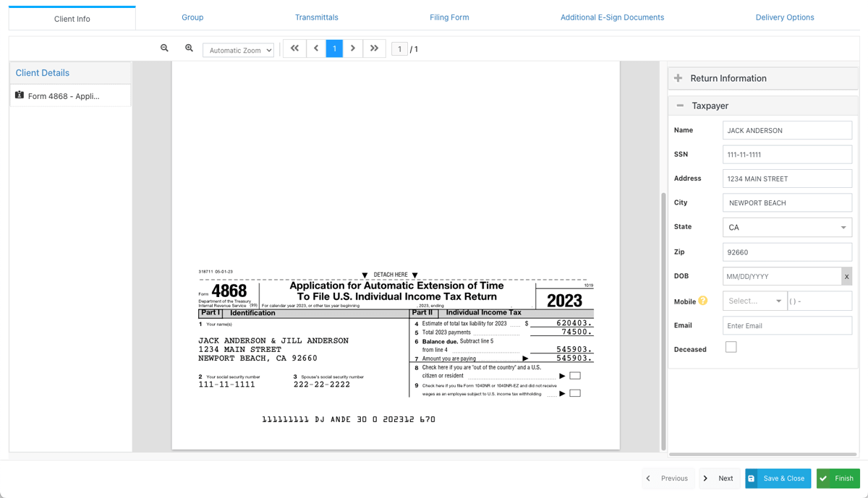This screenshot has width=868, height=498.
Task: Click the green Finish button
Action: [838, 478]
